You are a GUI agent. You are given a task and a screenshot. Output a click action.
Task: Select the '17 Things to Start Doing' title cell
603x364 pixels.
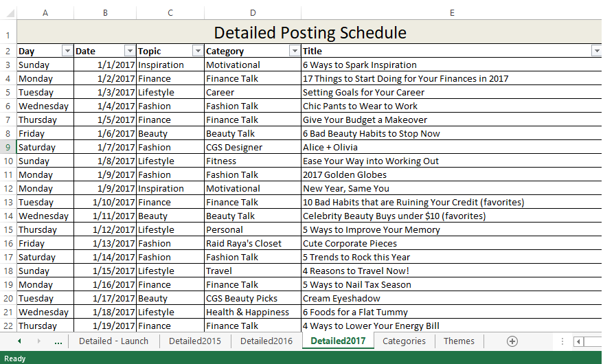[x=451, y=79]
